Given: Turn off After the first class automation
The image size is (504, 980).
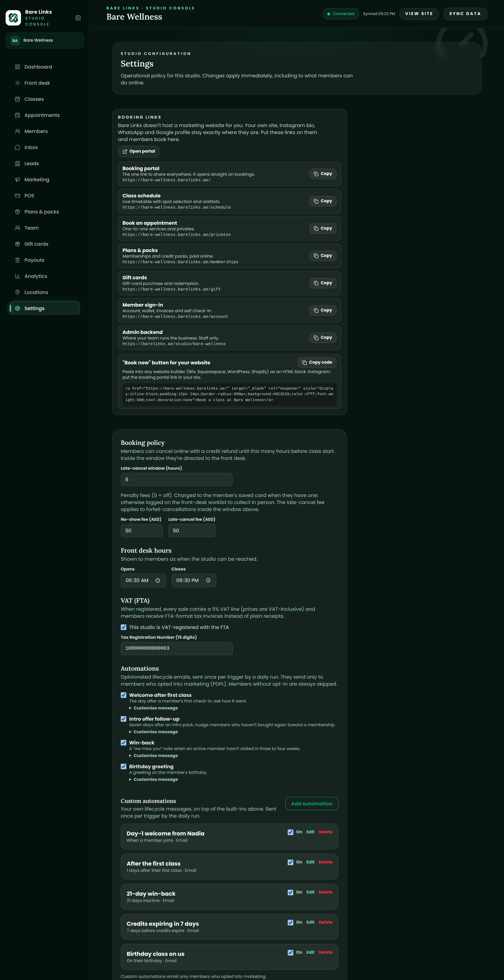Looking at the screenshot, I should point(291,862).
